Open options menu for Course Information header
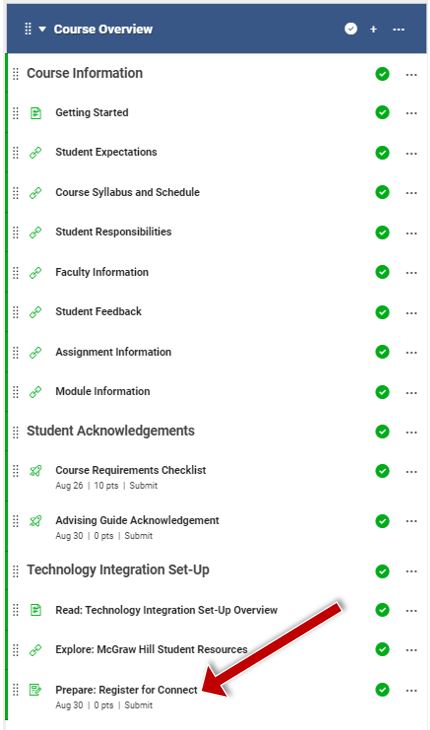 pyautogui.click(x=411, y=74)
